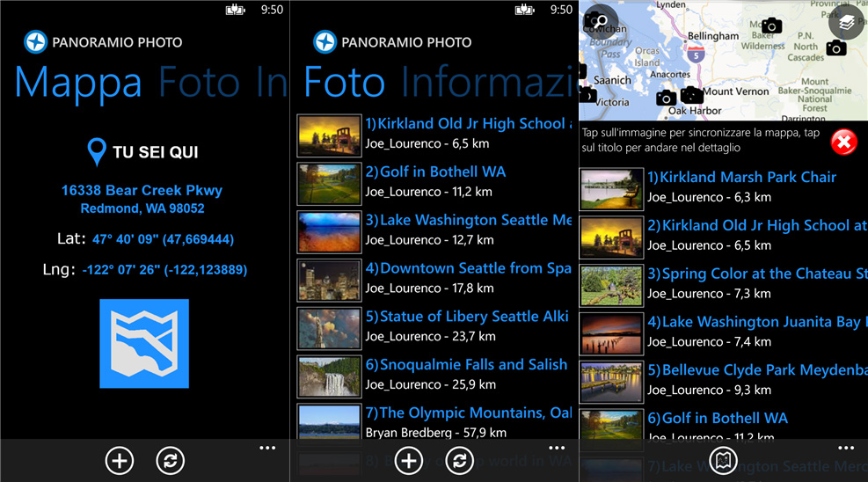Screen dimensions: 868x482
Task: Open the ellipsis menu on the Mappa screen
Action: tap(267, 448)
